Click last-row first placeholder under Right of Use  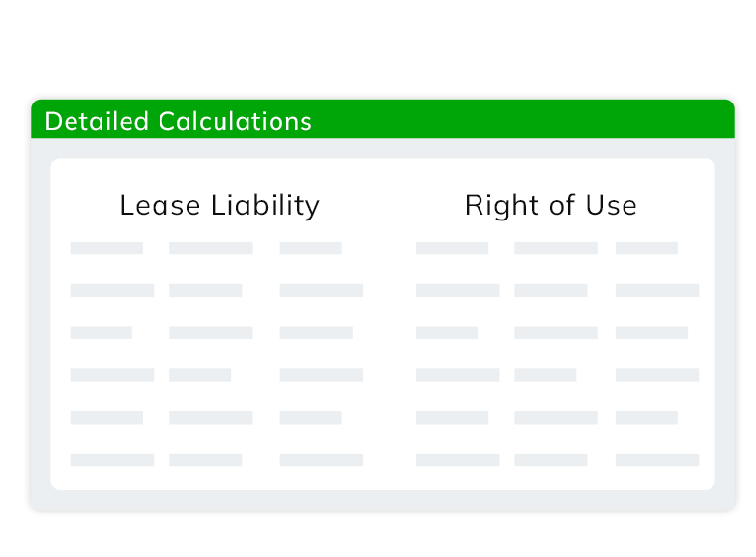point(457,459)
